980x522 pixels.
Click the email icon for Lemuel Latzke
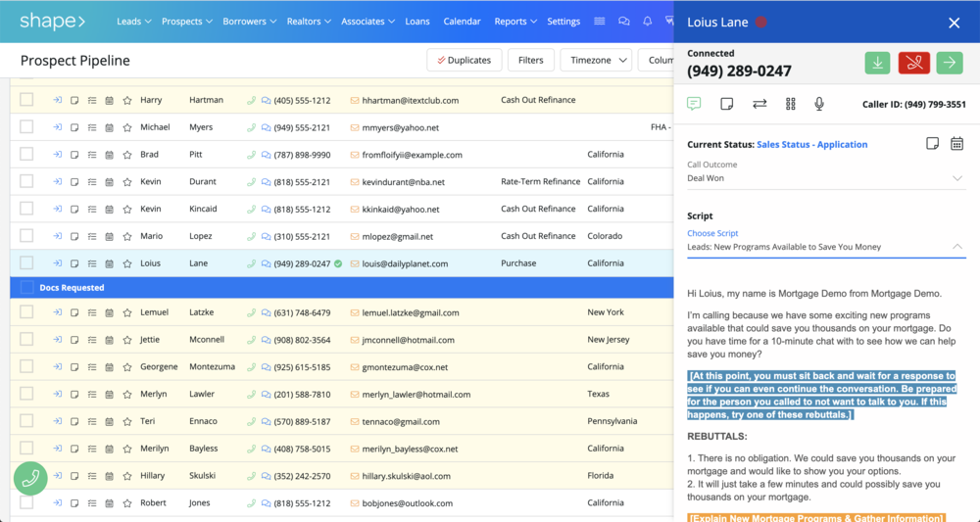click(355, 312)
